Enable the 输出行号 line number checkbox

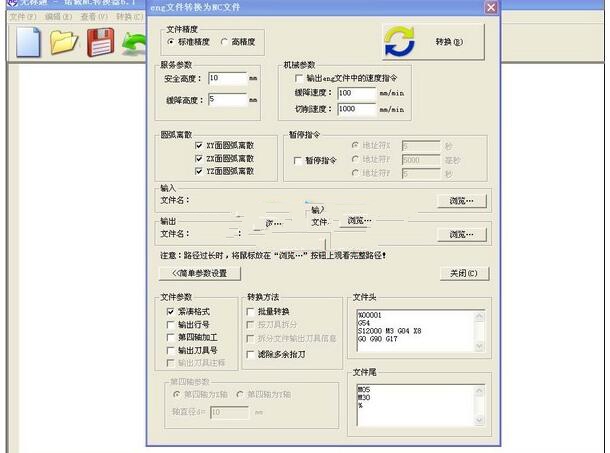170,325
